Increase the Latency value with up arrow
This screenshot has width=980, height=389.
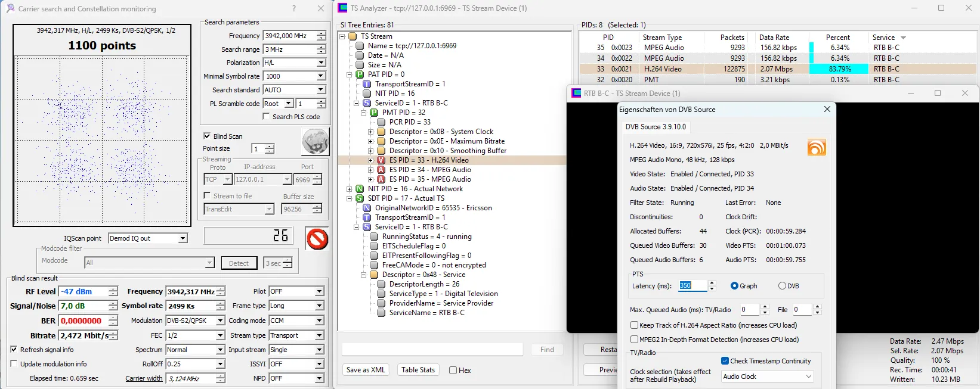712,283
